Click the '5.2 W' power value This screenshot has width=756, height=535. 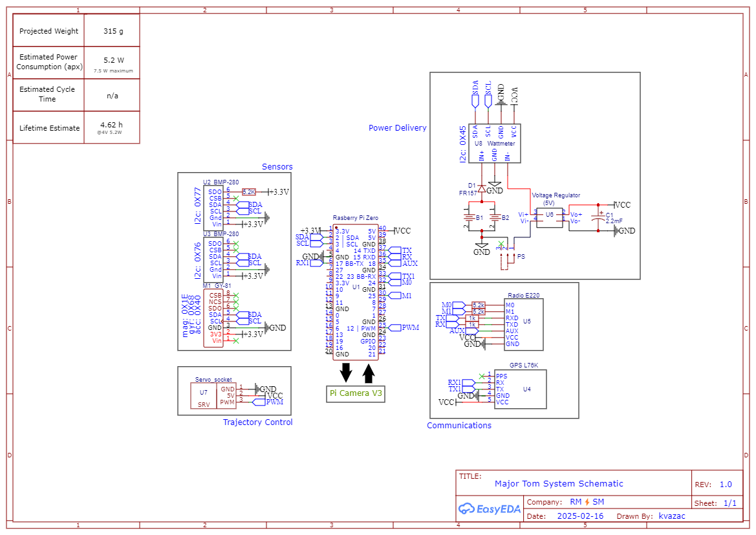[114, 60]
